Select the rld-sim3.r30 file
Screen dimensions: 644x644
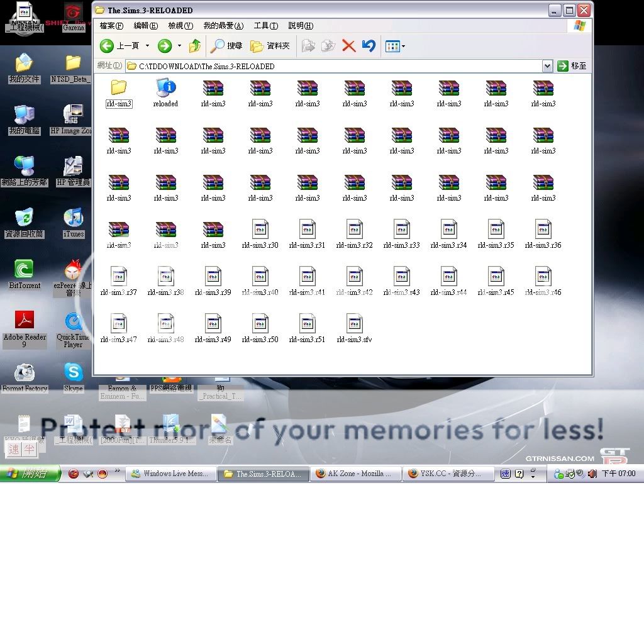260,233
